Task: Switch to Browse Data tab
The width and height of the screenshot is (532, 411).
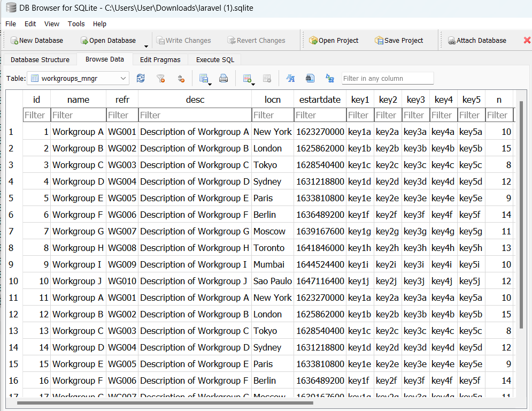Action: [104, 59]
